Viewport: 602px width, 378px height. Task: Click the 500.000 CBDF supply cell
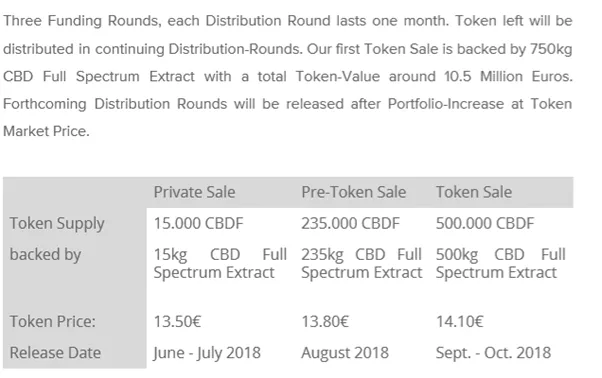tap(485, 223)
